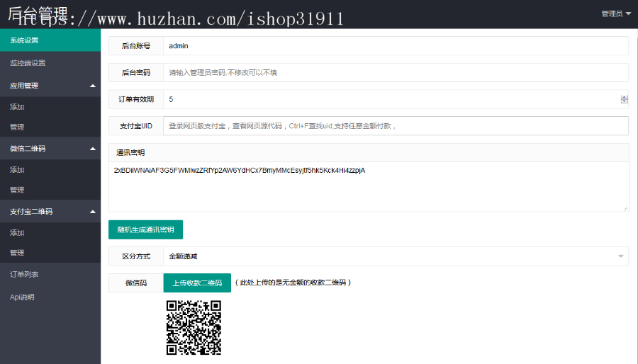Focus the 后台密码 input field
638x364 pixels.
tap(396, 73)
